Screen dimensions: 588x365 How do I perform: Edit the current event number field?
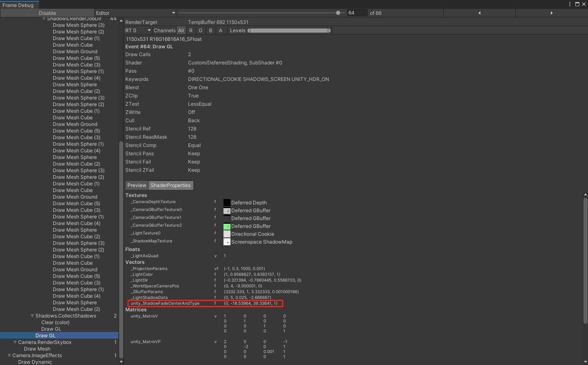coord(357,13)
